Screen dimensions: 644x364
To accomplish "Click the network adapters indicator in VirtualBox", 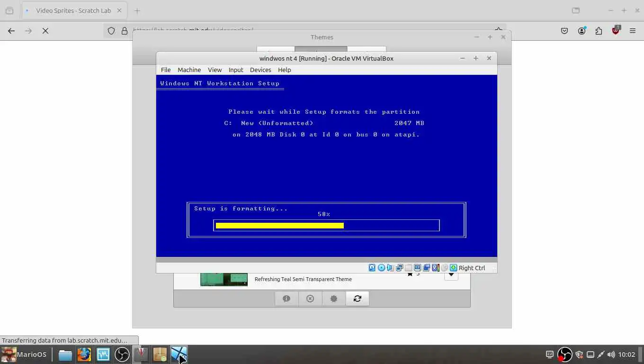I will 399,268.
